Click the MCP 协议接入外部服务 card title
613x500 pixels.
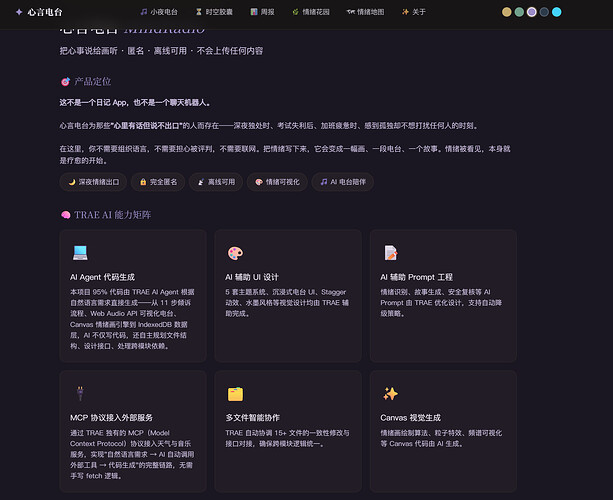(111, 418)
